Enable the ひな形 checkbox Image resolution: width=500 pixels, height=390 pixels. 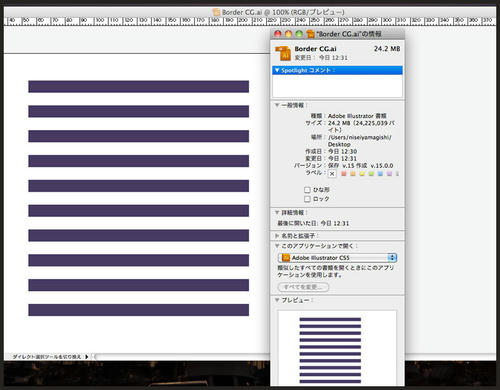(307, 190)
